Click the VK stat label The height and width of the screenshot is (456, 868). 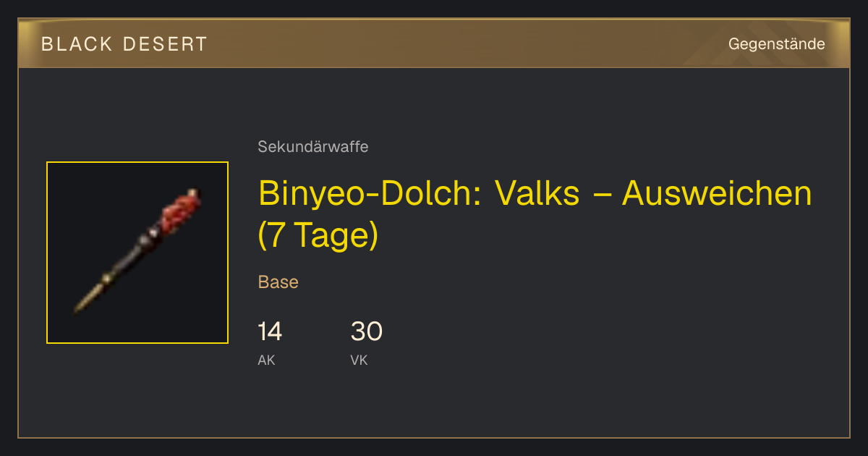point(359,360)
